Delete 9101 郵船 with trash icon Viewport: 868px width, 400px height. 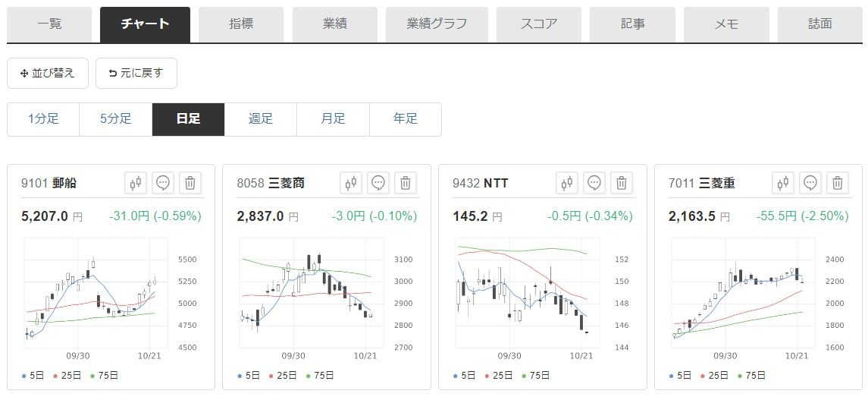point(190,183)
